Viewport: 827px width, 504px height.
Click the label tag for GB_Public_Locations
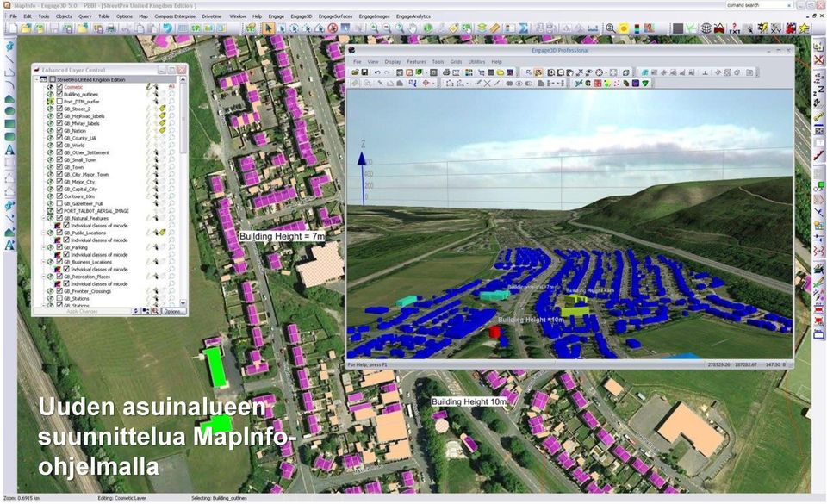(163, 233)
